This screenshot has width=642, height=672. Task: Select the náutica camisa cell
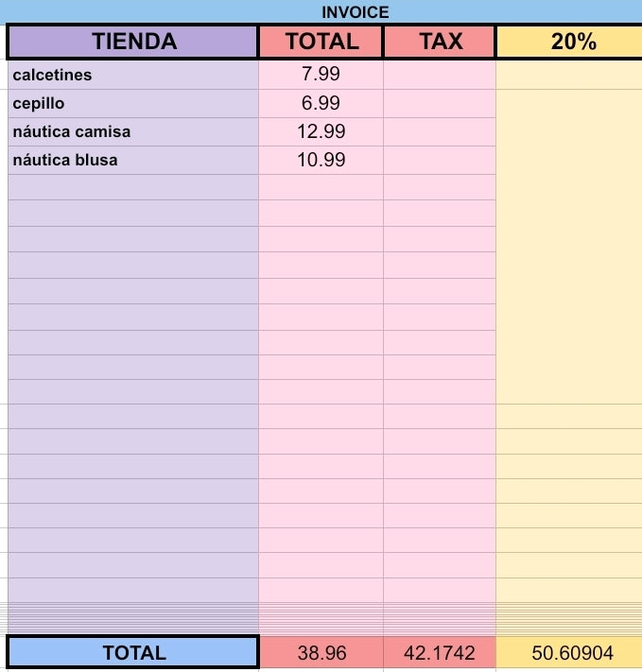click(x=133, y=132)
